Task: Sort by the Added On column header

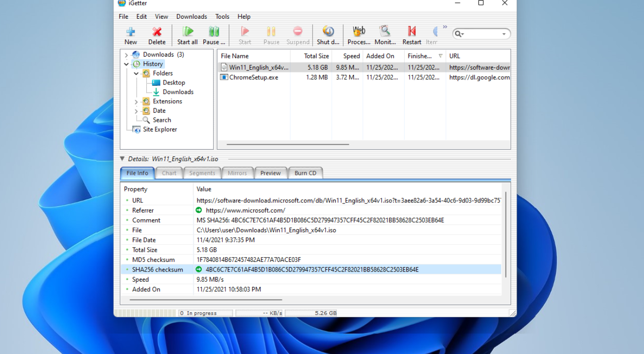Action: point(384,56)
